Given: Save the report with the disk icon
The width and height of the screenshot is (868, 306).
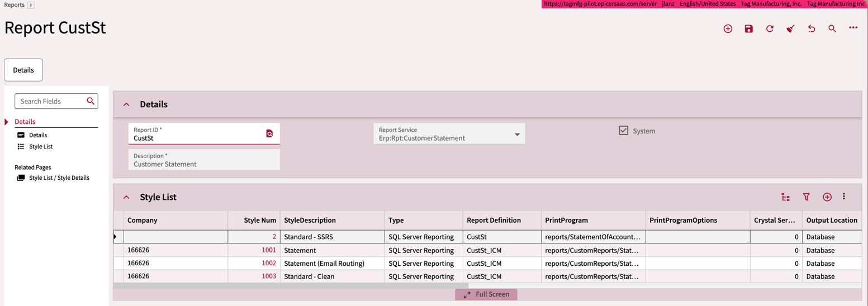Looking at the screenshot, I should (749, 28).
